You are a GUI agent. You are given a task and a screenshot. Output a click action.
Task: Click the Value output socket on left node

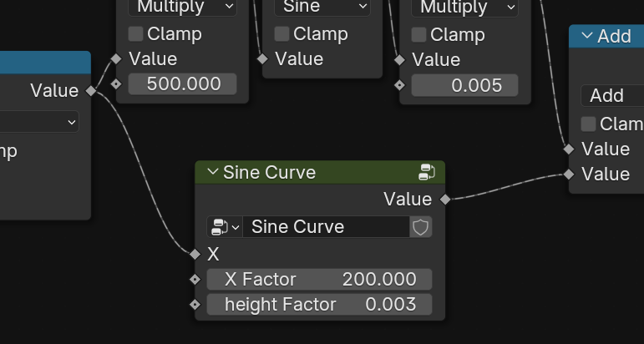(91, 91)
